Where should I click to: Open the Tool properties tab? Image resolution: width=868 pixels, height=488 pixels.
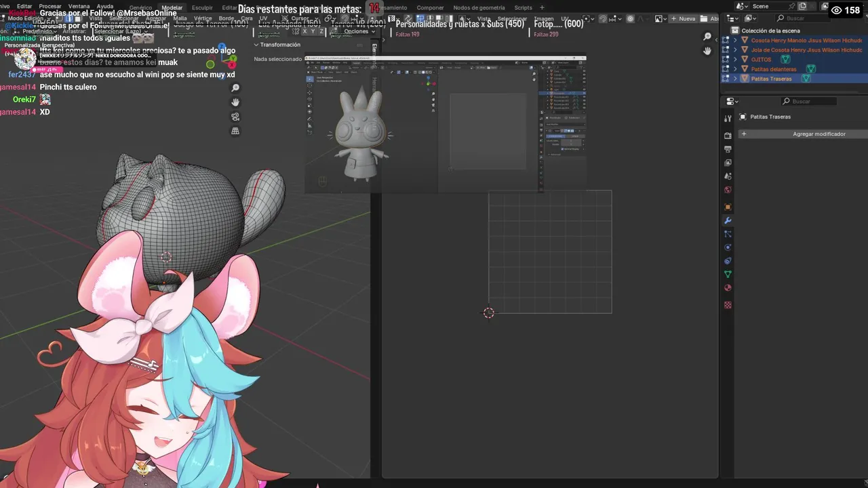click(728, 119)
